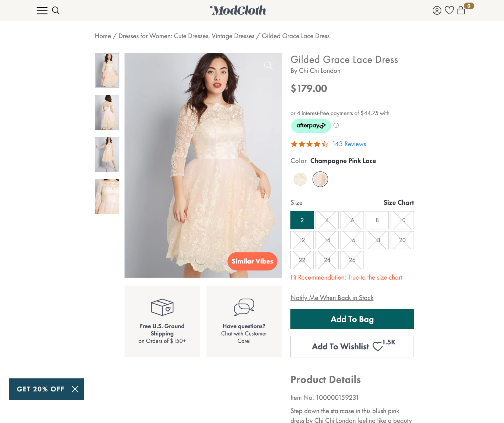Image resolution: width=504 pixels, height=423 pixels.
Task: Go to Home in breadcrumb
Action: point(103,36)
